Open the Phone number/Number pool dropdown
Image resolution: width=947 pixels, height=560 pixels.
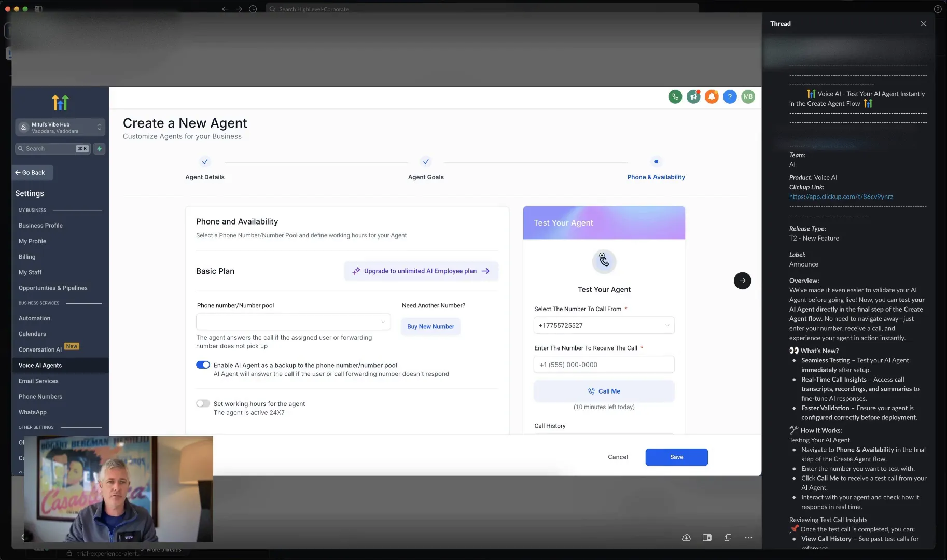(x=293, y=322)
